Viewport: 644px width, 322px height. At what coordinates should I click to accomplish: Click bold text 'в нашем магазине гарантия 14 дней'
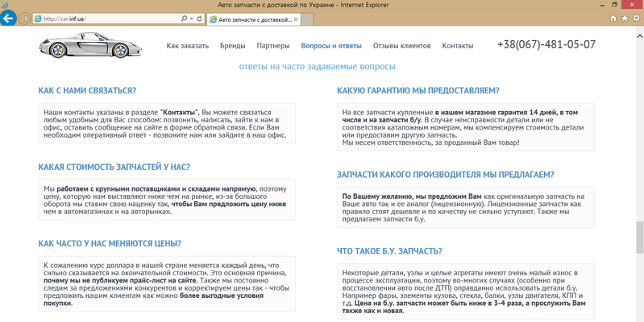pos(497,113)
